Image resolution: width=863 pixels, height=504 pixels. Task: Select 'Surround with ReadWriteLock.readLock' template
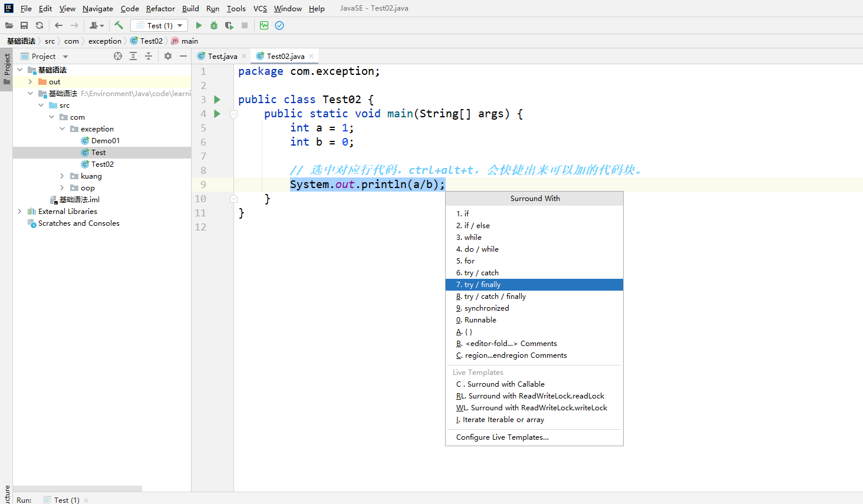[534, 396]
